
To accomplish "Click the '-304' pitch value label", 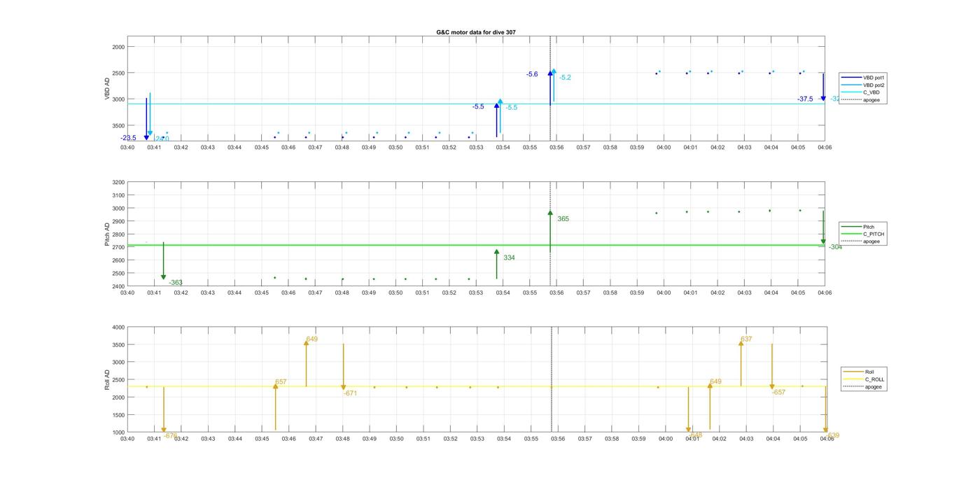I will tap(835, 247).
